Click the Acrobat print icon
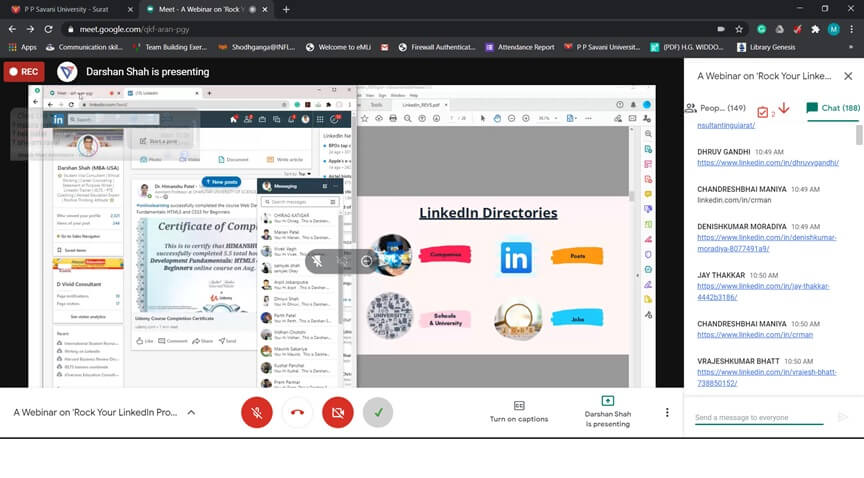 click(393, 118)
